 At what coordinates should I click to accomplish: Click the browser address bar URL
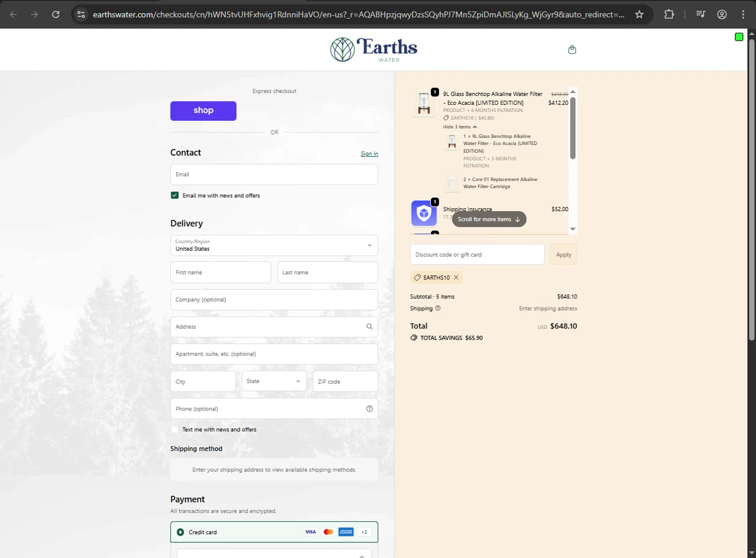click(x=358, y=15)
